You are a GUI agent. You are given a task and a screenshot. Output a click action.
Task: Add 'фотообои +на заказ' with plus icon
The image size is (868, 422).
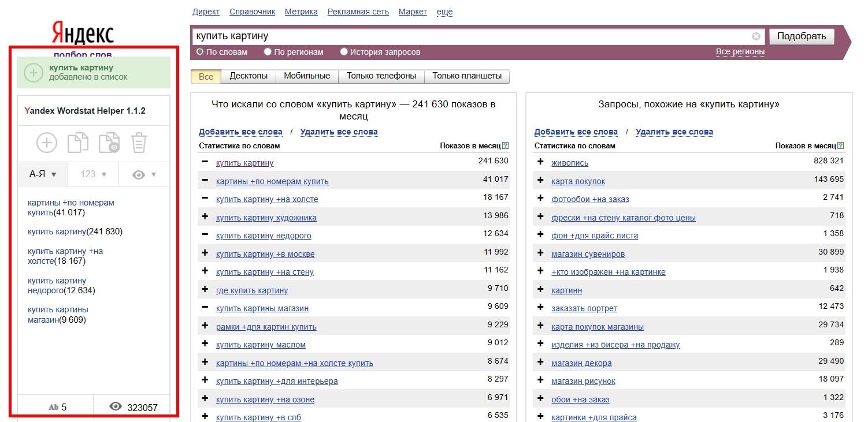pyautogui.click(x=540, y=199)
